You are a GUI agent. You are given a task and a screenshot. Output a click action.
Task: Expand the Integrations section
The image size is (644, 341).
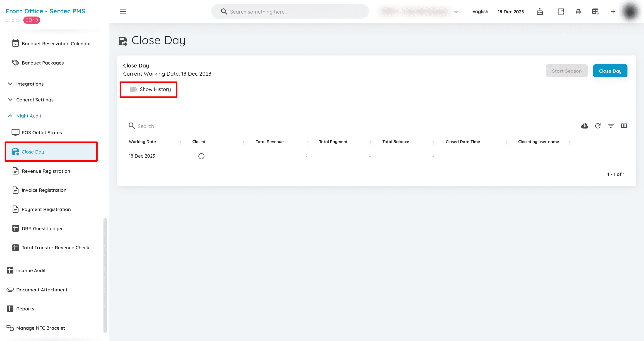click(x=26, y=84)
